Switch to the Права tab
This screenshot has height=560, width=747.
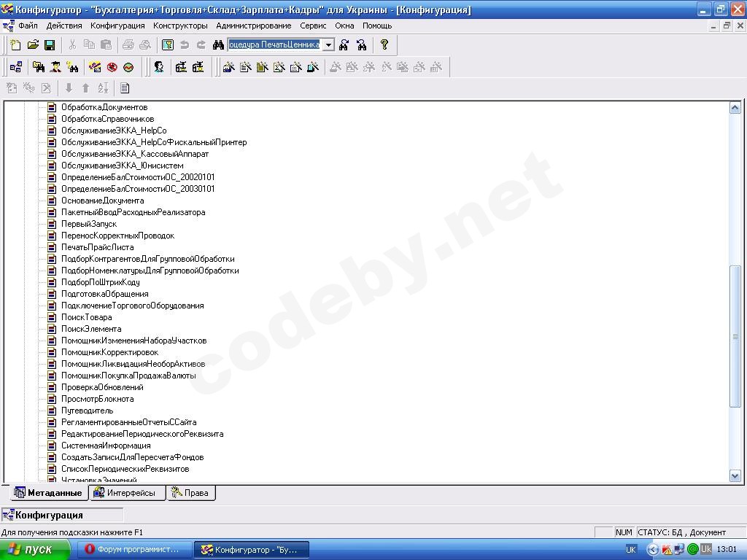pyautogui.click(x=190, y=493)
